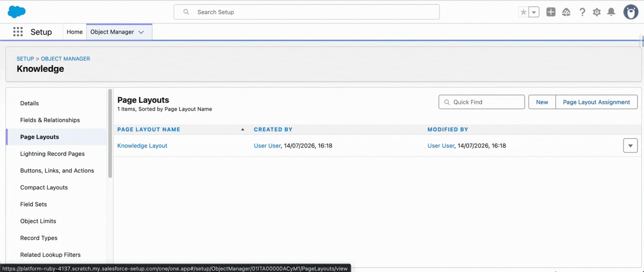Click the MODIFIED BY column header
Viewport: 644px width, 272px height.
tap(448, 129)
